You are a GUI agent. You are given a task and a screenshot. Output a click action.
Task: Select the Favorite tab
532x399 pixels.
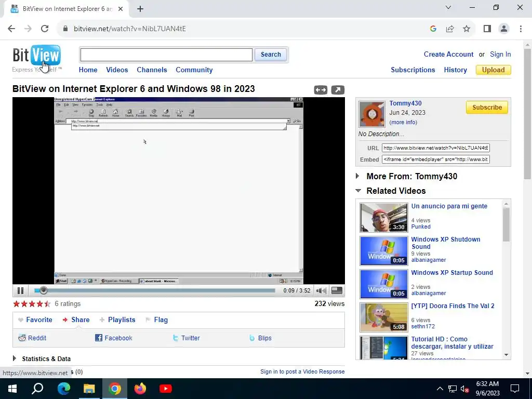35,320
